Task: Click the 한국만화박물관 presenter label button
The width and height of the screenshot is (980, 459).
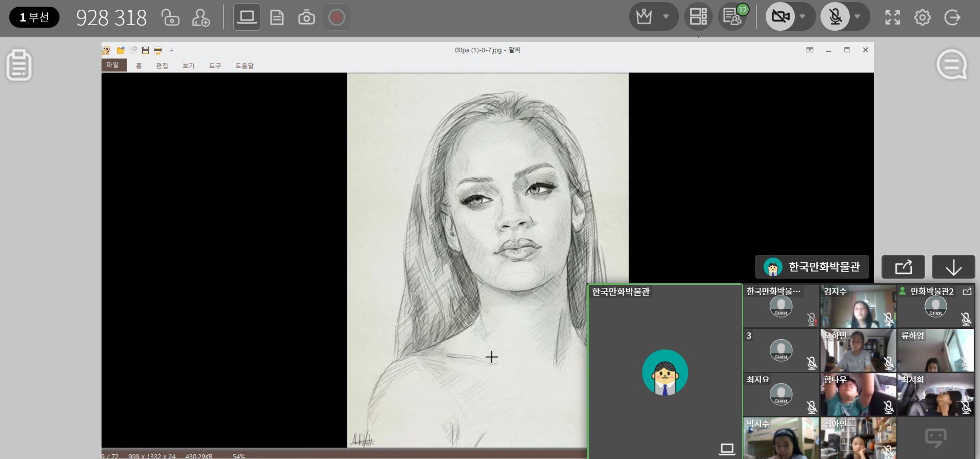Action: 812,267
